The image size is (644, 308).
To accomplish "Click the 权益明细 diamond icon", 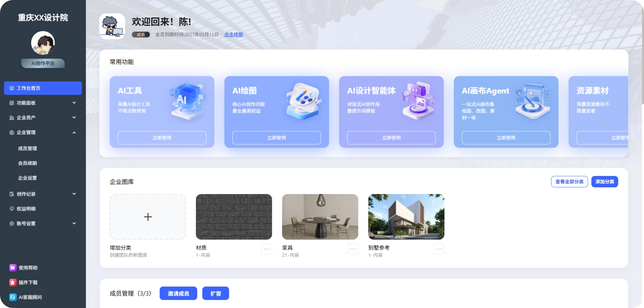I will tap(12, 209).
